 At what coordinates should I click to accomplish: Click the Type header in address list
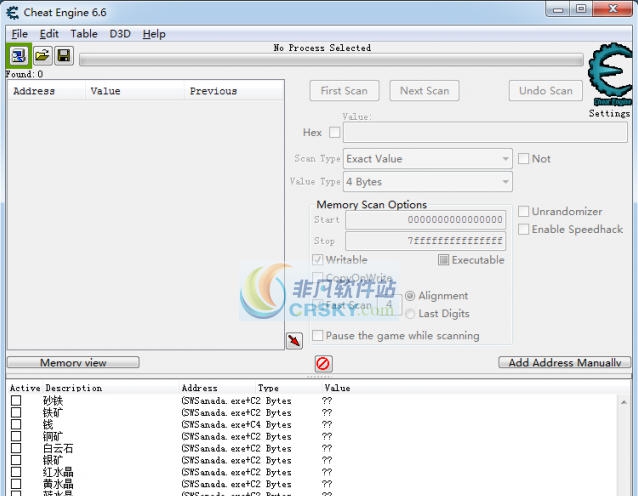[268, 388]
